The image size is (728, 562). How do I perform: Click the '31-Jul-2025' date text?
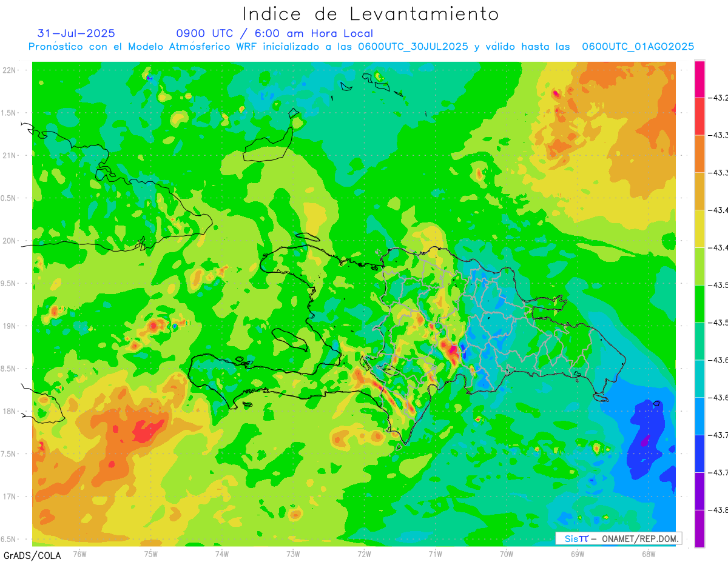(76, 33)
